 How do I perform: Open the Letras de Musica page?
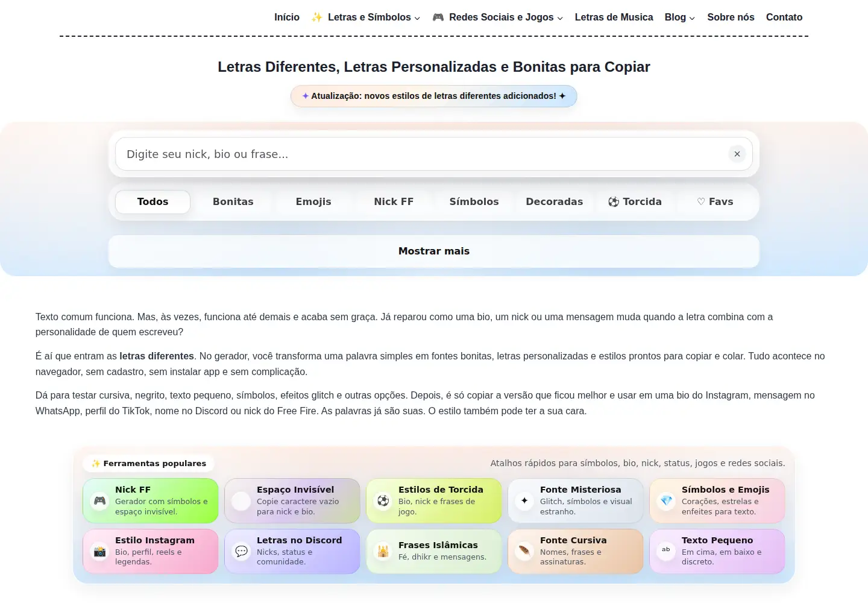coord(614,17)
